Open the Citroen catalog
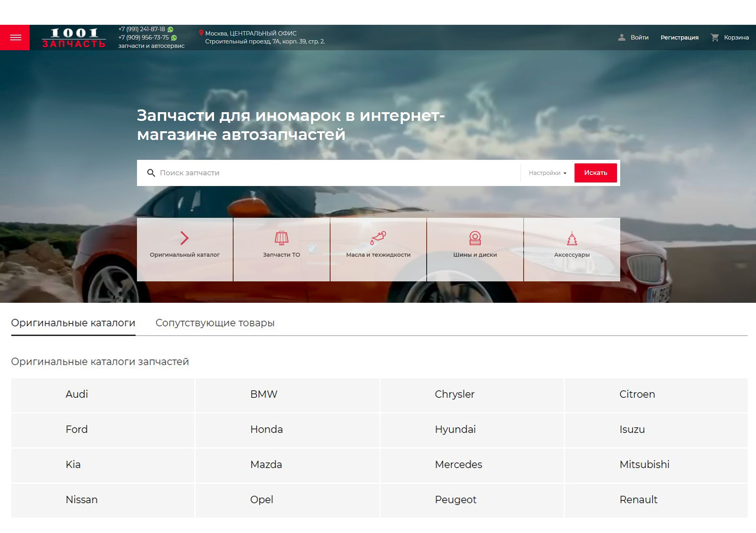756x533 pixels. point(656,395)
